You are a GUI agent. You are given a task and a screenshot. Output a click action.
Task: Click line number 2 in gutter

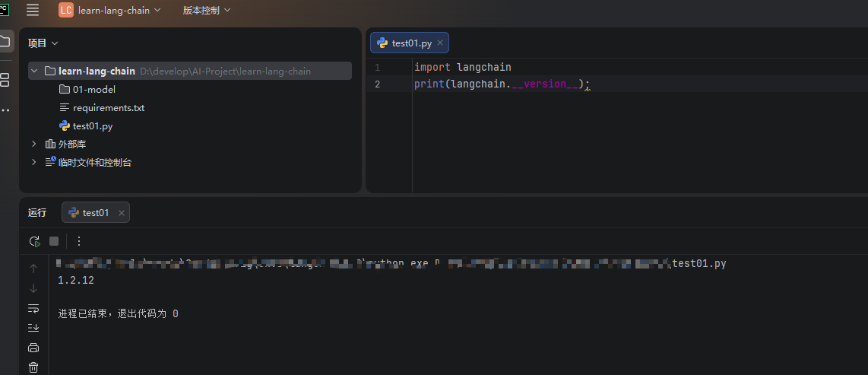click(377, 84)
